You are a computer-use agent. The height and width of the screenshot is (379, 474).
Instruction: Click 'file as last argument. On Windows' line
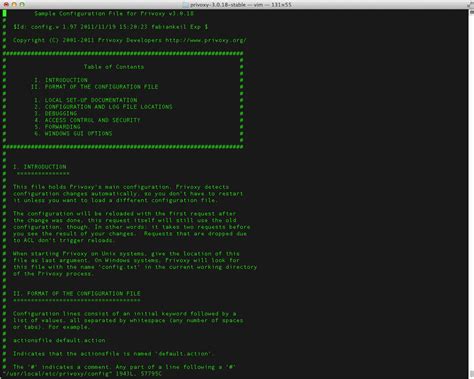(x=126, y=260)
